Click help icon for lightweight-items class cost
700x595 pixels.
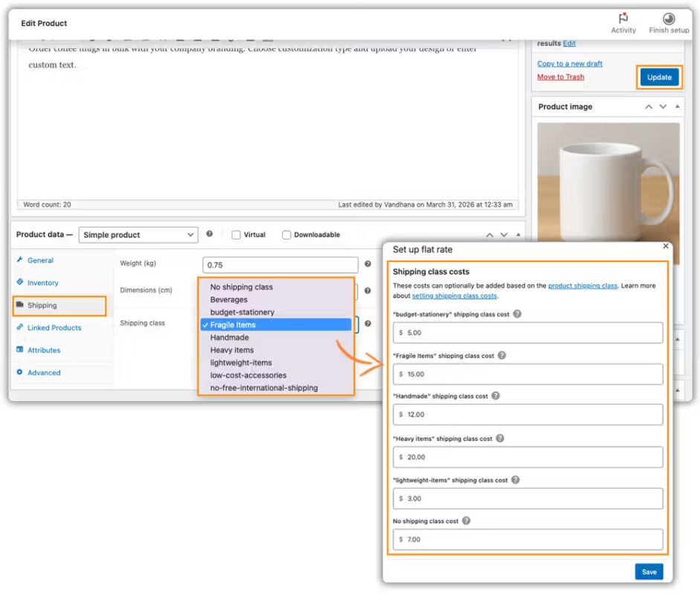516,480
